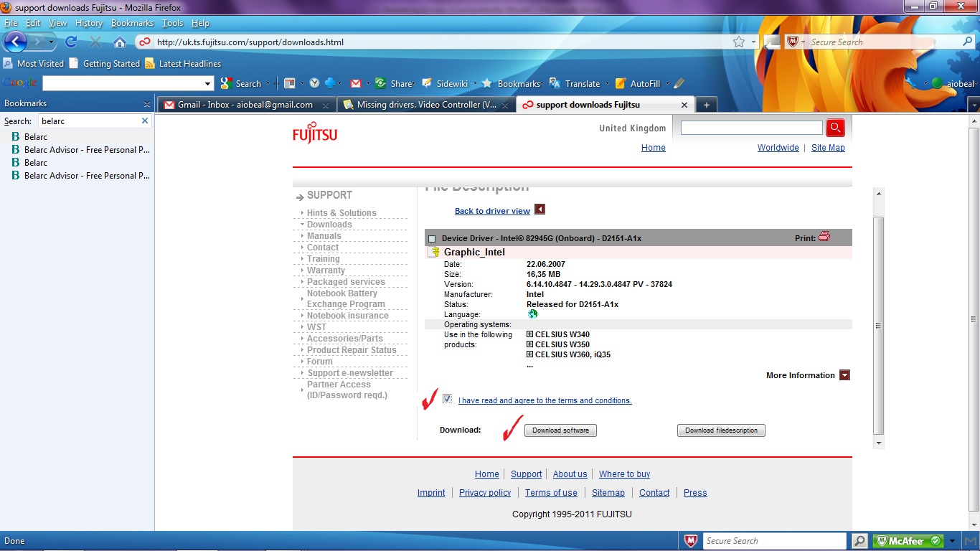Click the Fujitsu red search button
Screen dimensions: 980x551
(x=835, y=128)
